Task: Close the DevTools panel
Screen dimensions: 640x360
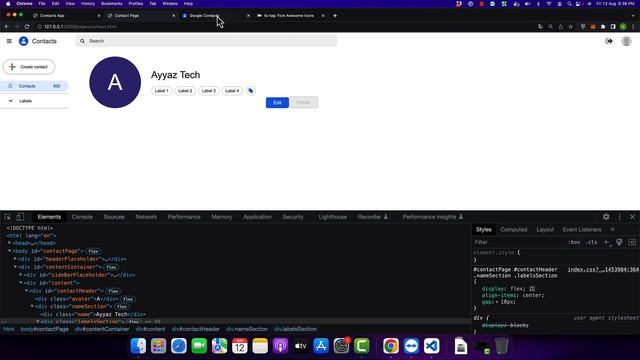Action: point(632,217)
